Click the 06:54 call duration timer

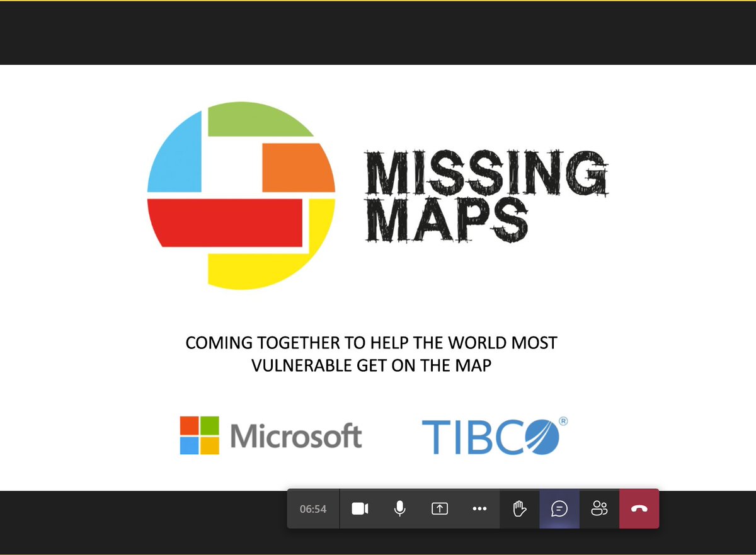[x=313, y=509]
